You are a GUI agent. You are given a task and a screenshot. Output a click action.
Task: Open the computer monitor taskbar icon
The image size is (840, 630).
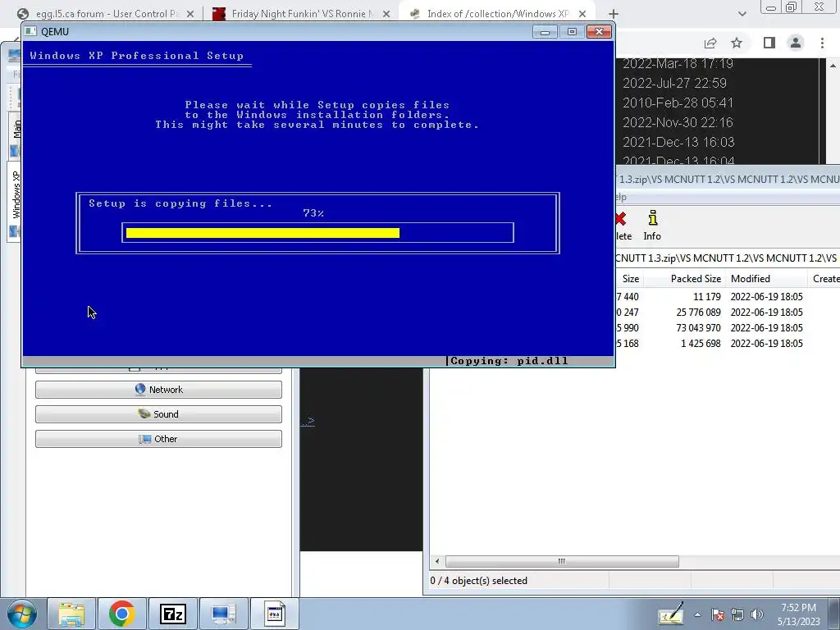coord(223,614)
